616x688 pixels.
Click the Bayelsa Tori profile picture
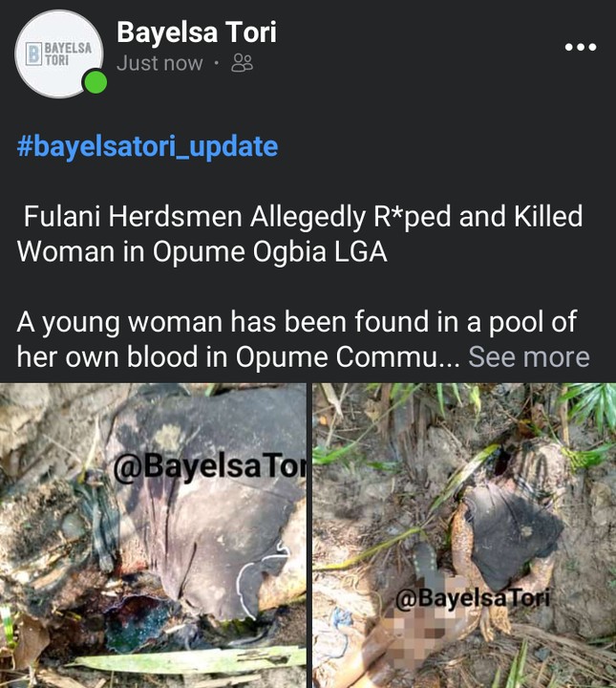click(59, 54)
